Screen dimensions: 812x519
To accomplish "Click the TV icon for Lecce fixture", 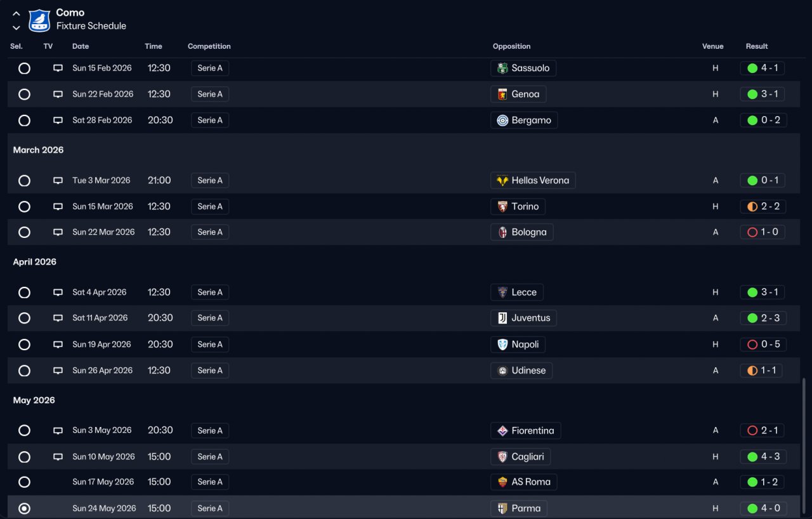I will (x=58, y=292).
